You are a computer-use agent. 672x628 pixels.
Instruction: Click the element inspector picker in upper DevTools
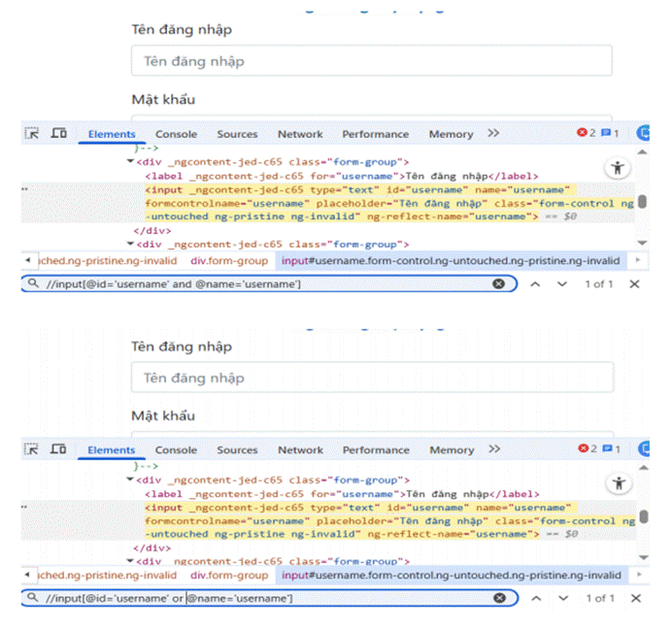[x=31, y=134]
